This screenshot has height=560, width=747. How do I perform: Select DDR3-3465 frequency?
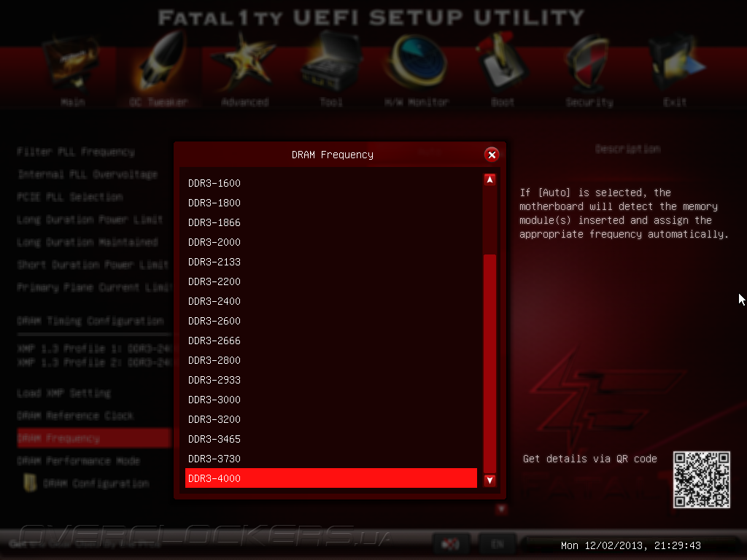[x=331, y=439]
